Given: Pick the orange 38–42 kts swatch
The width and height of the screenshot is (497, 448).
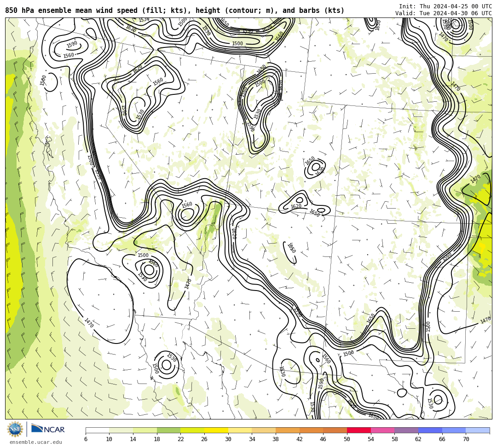Looking at the screenshot, I should (288, 430).
